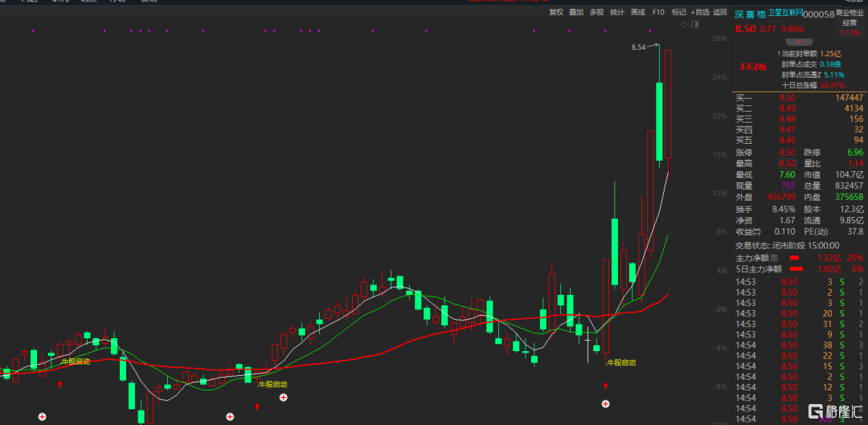The image size is (868, 425).
Task: Click the 买三 price 8.48
Action: point(787,118)
